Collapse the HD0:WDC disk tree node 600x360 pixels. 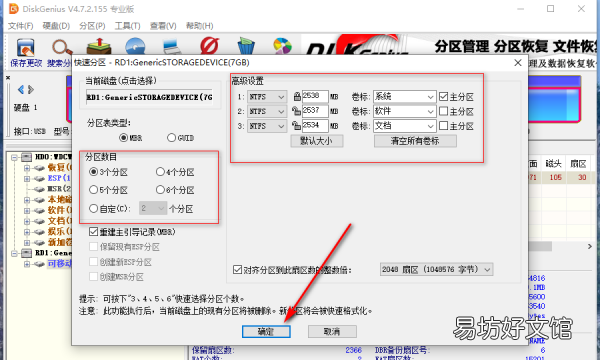[15, 157]
